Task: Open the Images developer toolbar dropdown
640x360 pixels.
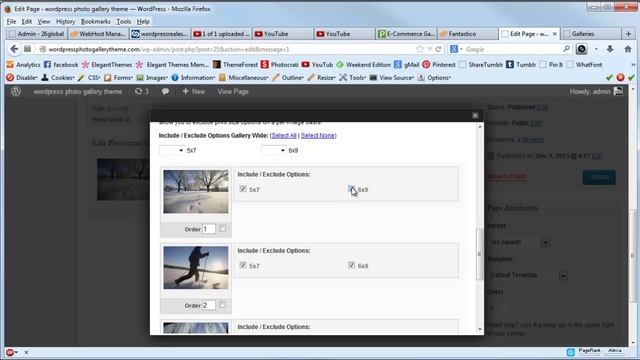Action: pyautogui.click(x=152, y=78)
